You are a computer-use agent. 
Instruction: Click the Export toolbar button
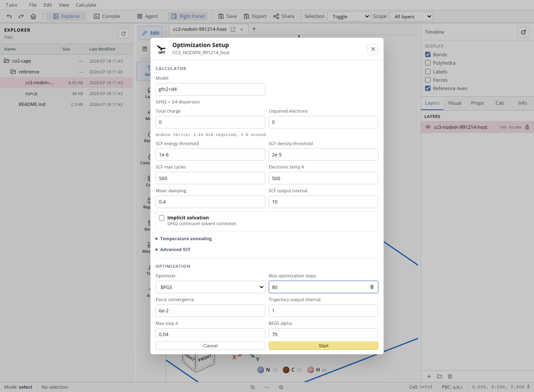click(x=255, y=16)
